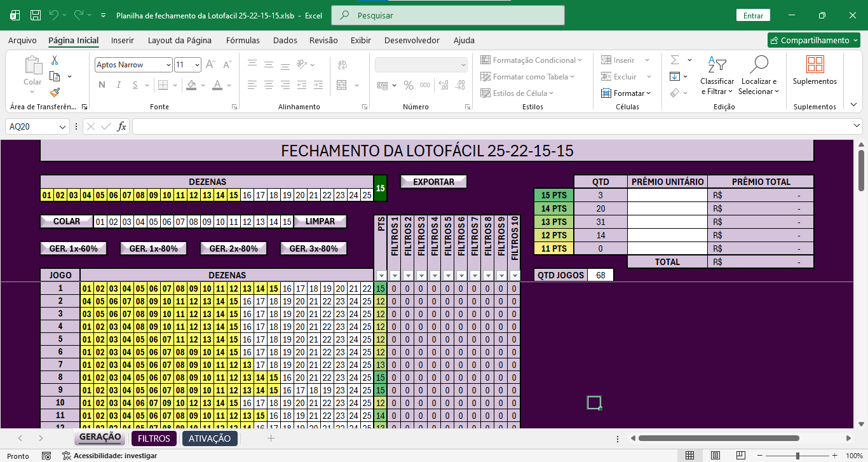This screenshot has height=462, width=868.
Task: Click the Percent Style icon
Action: pyautogui.click(x=409, y=85)
